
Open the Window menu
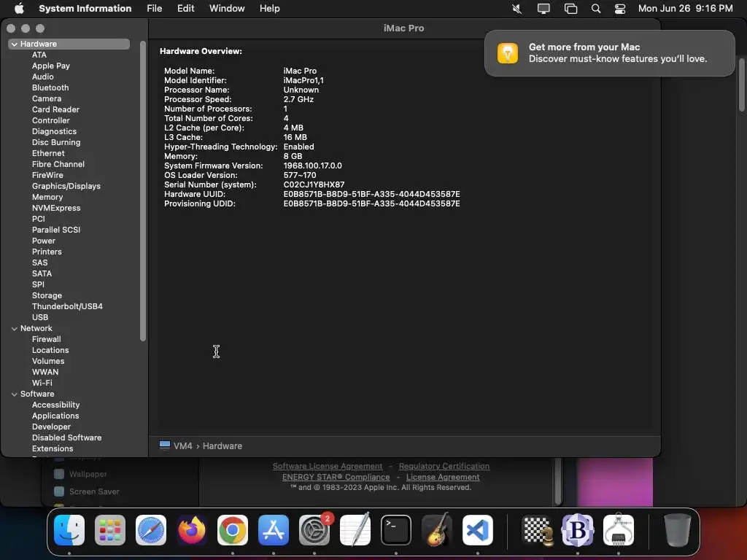pos(227,9)
